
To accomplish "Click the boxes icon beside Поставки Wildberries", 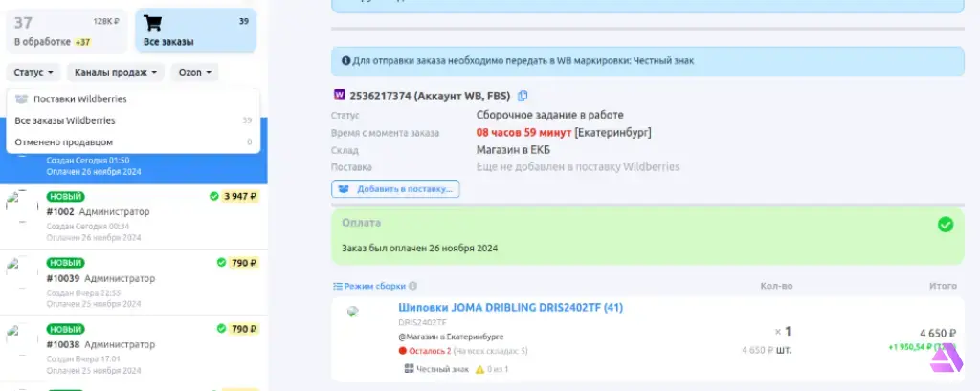I will [22, 99].
